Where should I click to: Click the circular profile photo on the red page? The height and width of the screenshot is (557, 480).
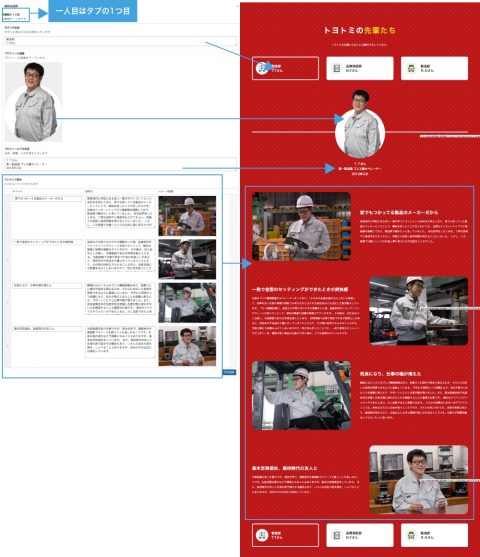[x=360, y=133]
